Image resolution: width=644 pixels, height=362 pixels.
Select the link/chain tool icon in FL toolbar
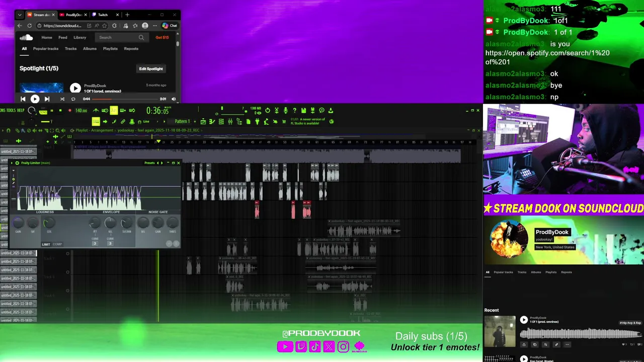coord(123,121)
